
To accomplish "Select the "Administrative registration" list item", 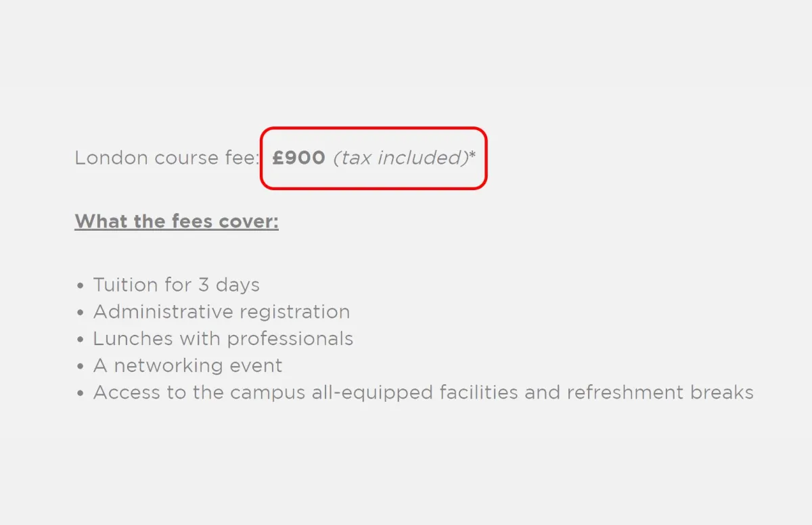I will [221, 312].
